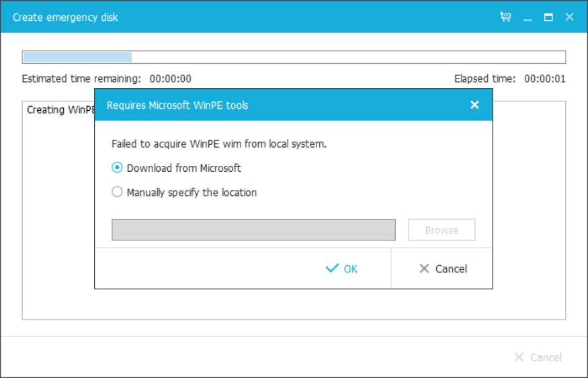Click the Failed to acquire WinPE message
This screenshot has height=378, width=588.
click(218, 144)
